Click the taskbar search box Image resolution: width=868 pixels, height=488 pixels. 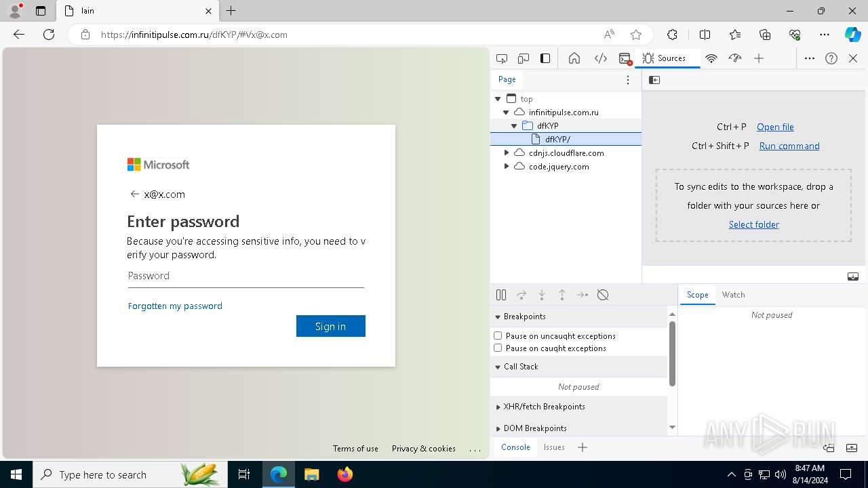pos(129,474)
